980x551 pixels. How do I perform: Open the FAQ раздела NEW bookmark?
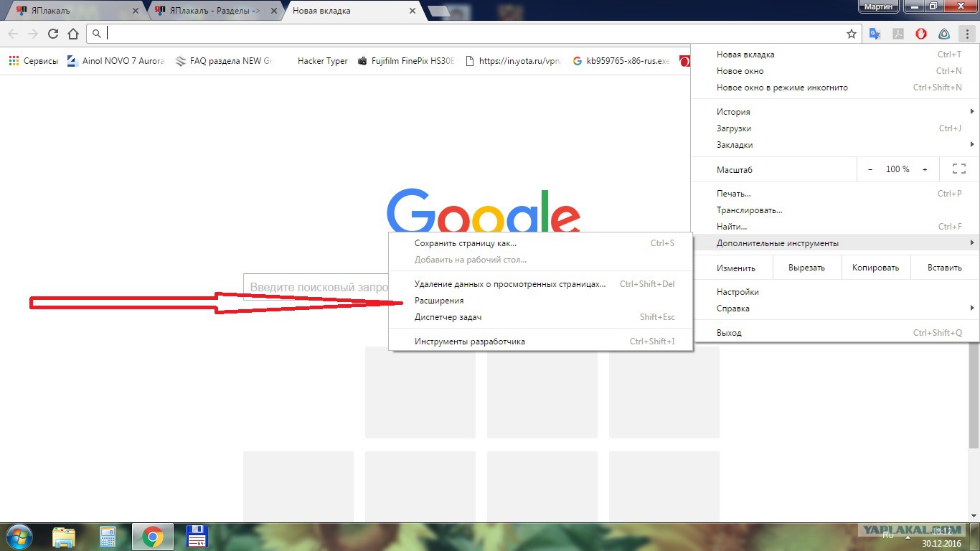[224, 61]
